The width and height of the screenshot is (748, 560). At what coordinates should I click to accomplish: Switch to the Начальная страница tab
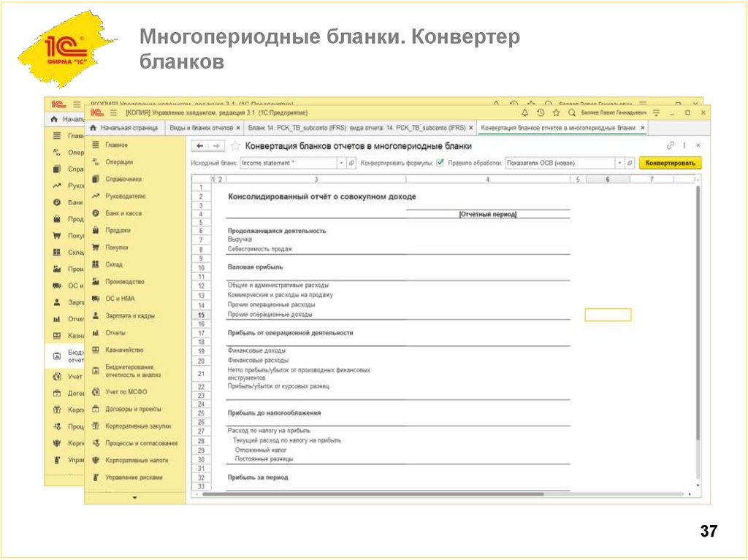click(x=128, y=126)
